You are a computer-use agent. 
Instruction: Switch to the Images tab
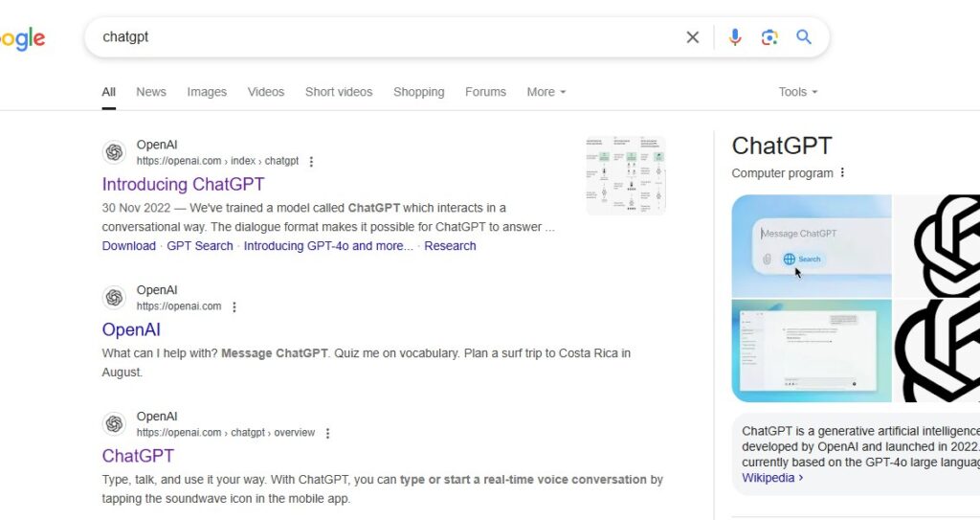[207, 92]
